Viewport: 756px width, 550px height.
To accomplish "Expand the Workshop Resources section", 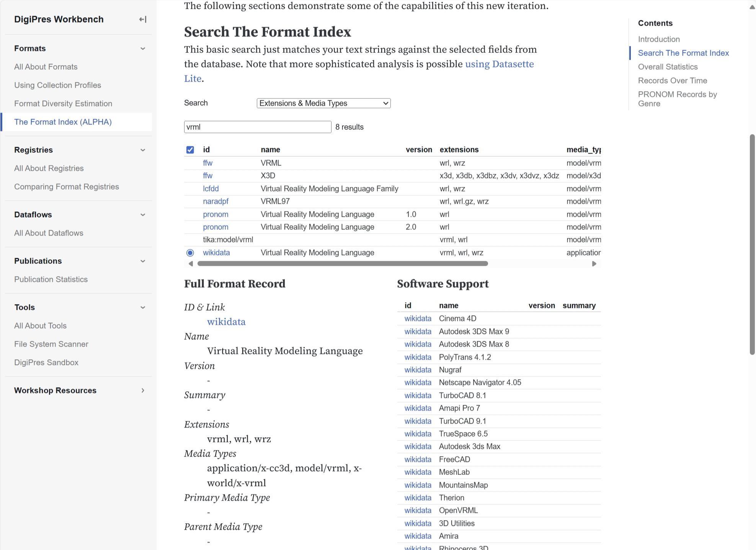I will (143, 391).
